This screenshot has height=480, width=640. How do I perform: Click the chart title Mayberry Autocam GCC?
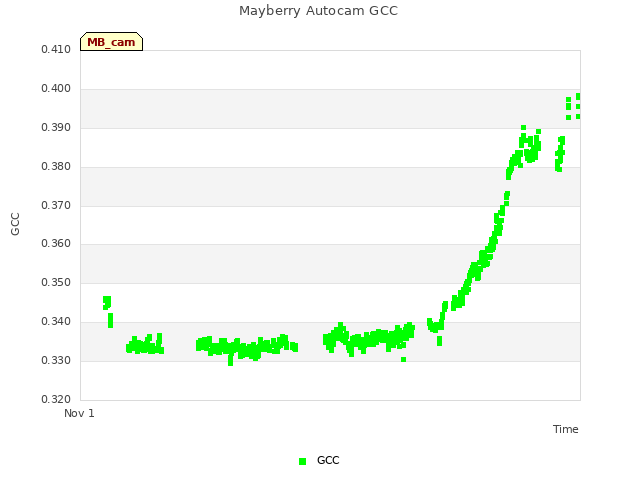(x=318, y=11)
